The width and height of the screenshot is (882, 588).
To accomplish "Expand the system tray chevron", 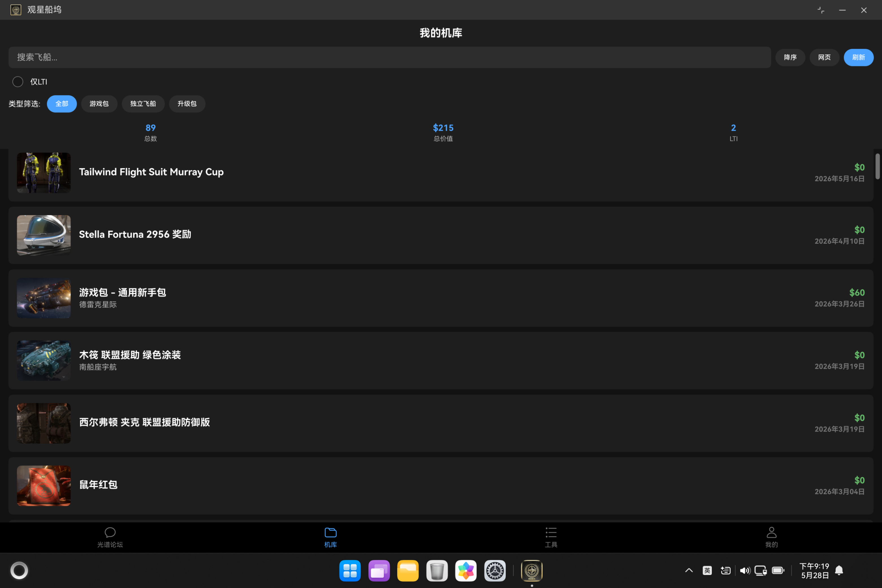I will 689,570.
